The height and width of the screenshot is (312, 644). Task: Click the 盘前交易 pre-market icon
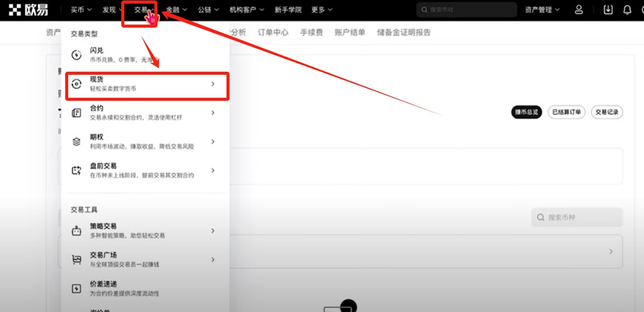tap(77, 171)
